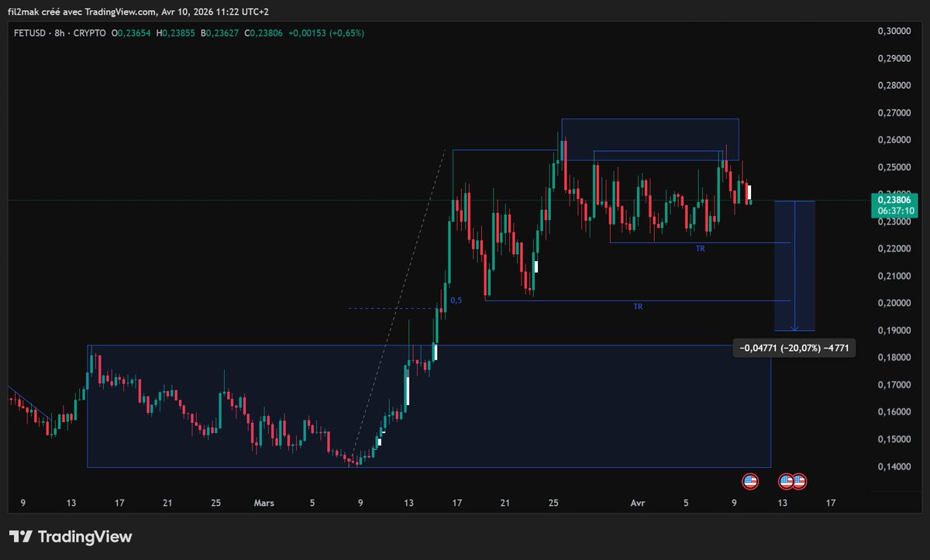Click the change value +0,00153 (+0,65%)
Viewport: 930px width, 560px height.
click(326, 33)
